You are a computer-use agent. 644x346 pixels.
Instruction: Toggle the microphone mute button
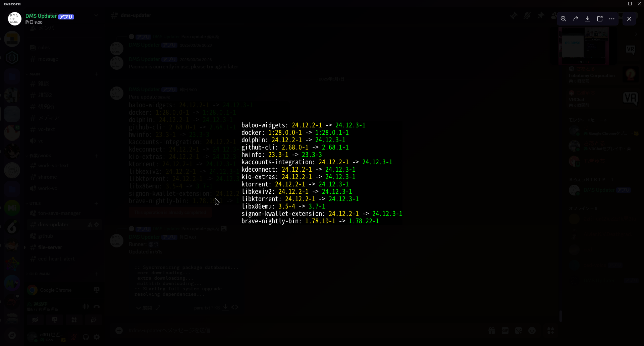pyautogui.click(x=74, y=337)
